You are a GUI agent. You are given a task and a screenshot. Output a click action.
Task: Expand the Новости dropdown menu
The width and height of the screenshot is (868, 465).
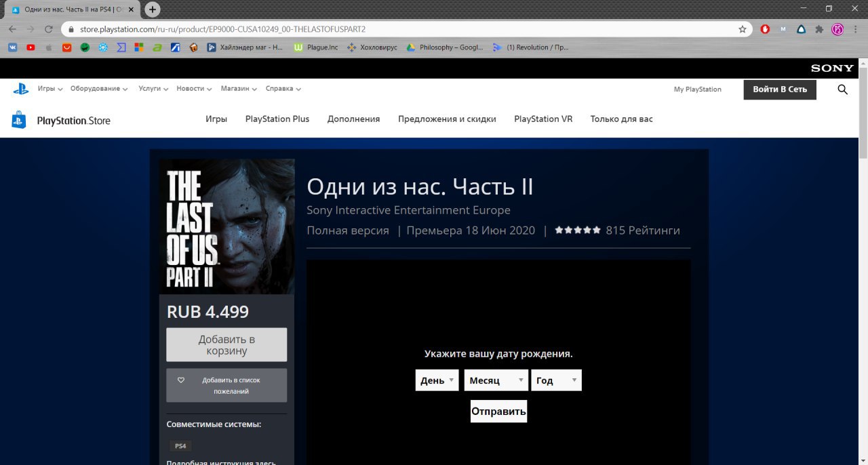194,89
